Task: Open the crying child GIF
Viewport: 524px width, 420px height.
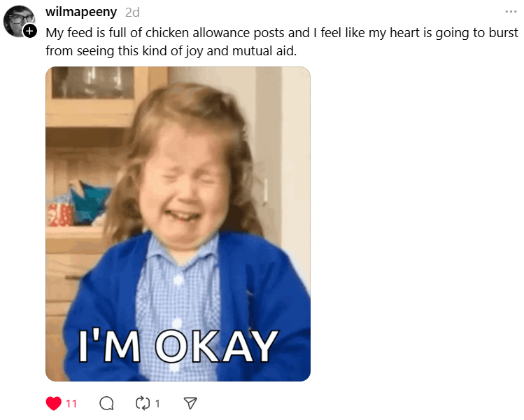Action: click(x=178, y=224)
